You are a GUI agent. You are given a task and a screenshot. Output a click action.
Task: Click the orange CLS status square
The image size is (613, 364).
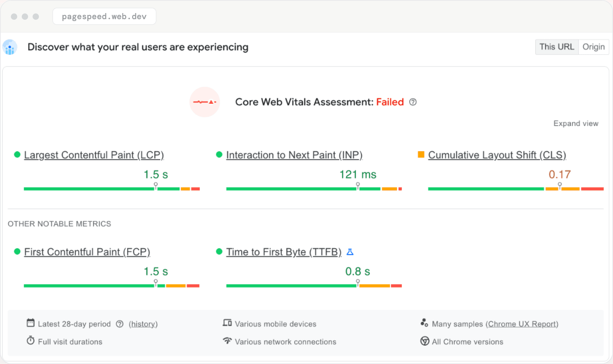tap(421, 155)
